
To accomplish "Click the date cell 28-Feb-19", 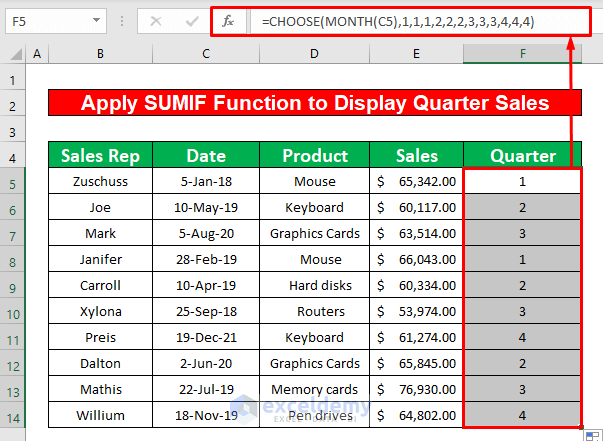I will (205, 259).
